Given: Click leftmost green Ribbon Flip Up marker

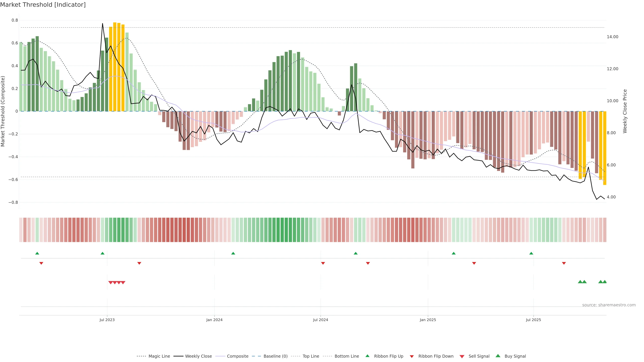Looking at the screenshot, I should [37, 253].
